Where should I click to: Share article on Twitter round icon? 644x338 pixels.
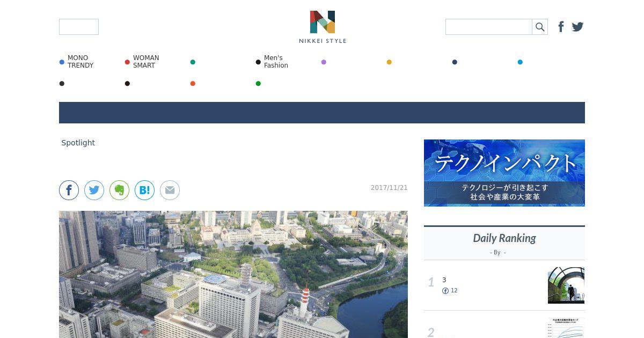[94, 190]
